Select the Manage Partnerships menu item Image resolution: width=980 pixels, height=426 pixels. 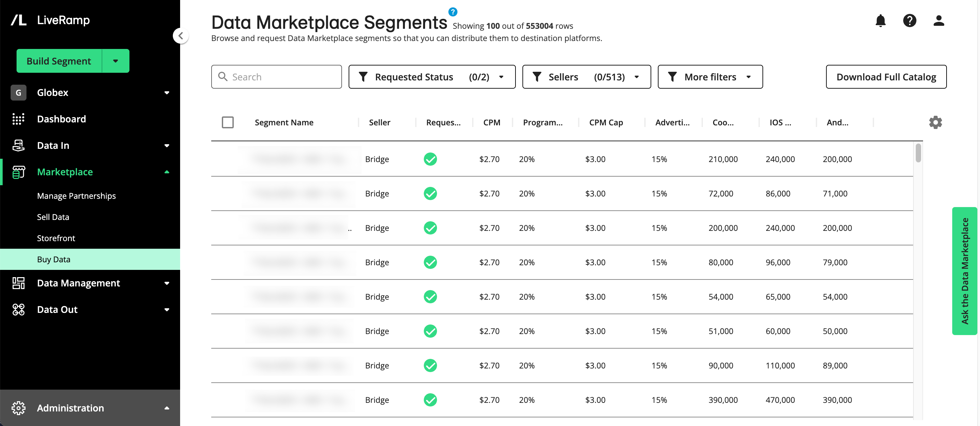[x=75, y=195]
